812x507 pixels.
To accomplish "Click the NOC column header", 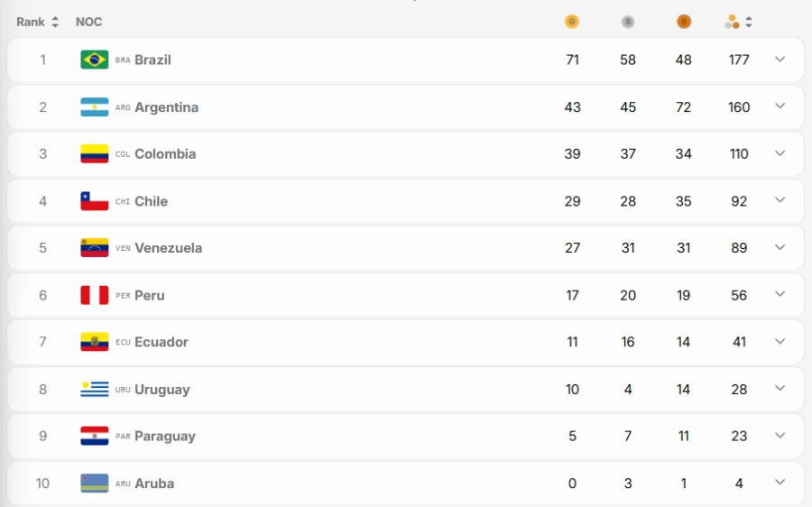I will tap(88, 22).
